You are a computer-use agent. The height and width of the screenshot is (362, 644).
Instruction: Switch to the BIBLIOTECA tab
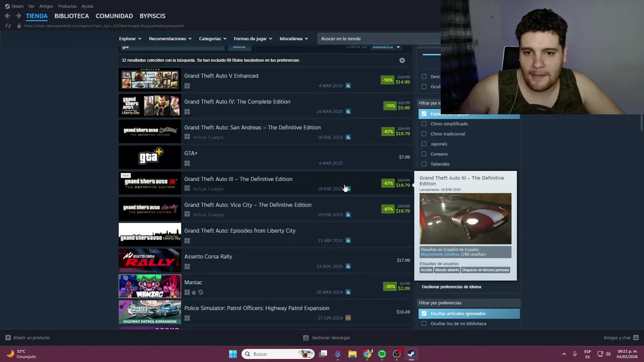[71, 16]
